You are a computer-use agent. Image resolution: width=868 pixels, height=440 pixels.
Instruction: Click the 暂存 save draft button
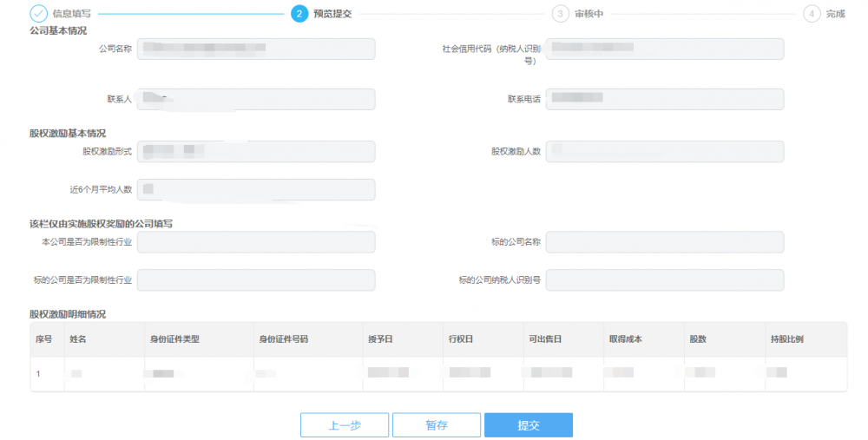pos(437,425)
